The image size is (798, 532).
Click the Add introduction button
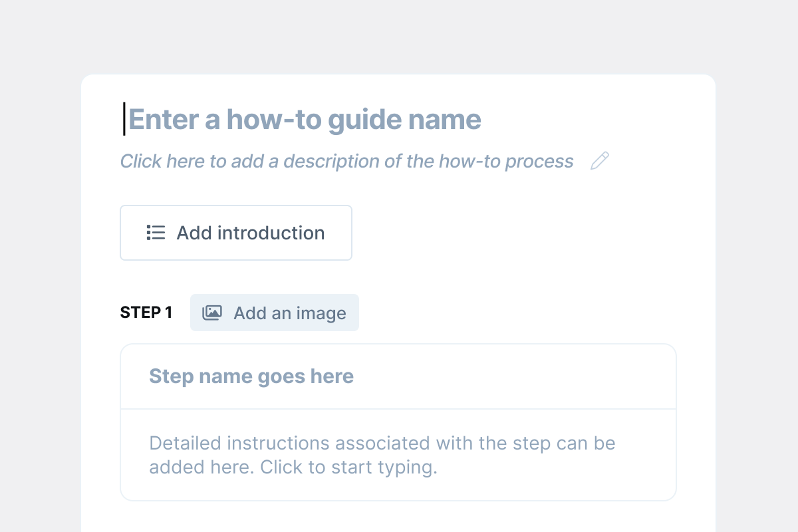point(236,233)
